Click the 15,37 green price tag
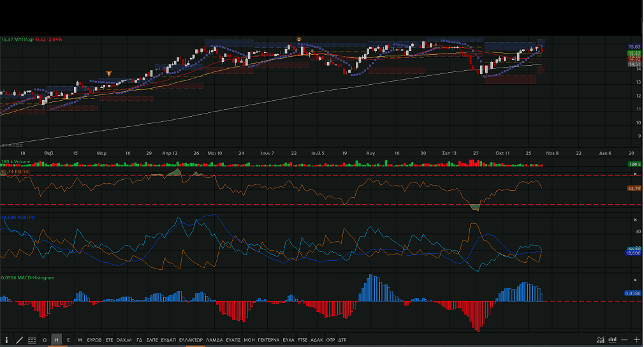 click(634, 54)
